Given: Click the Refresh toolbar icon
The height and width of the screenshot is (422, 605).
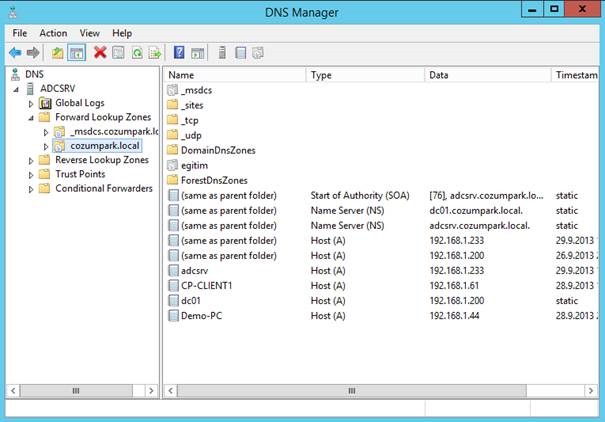Looking at the screenshot, I should (x=137, y=52).
